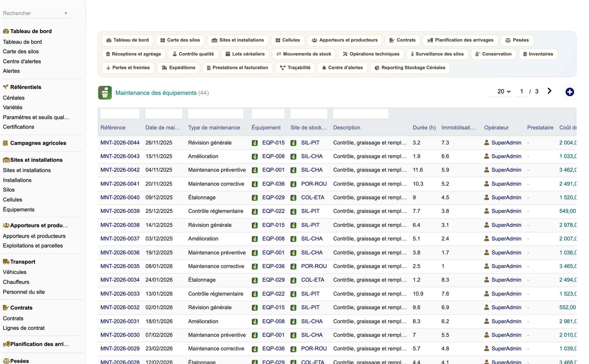
Task: Open the page size dropdown showing 20
Action: [x=504, y=91]
